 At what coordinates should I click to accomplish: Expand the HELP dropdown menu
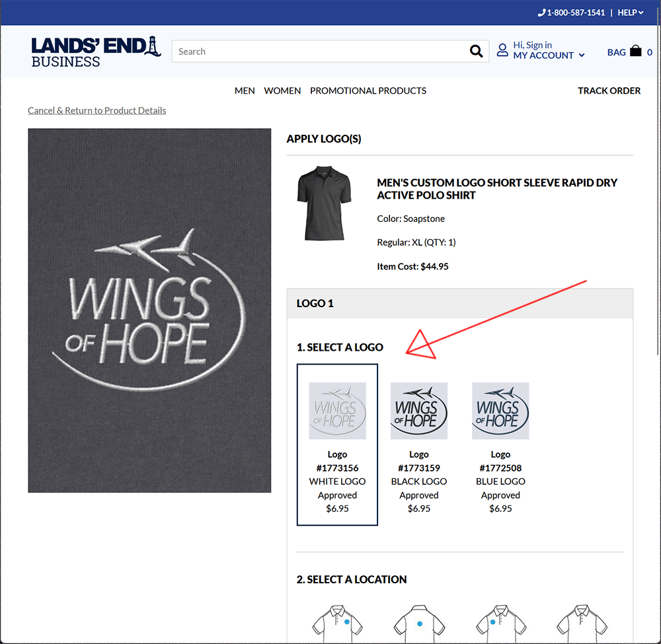pyautogui.click(x=630, y=13)
